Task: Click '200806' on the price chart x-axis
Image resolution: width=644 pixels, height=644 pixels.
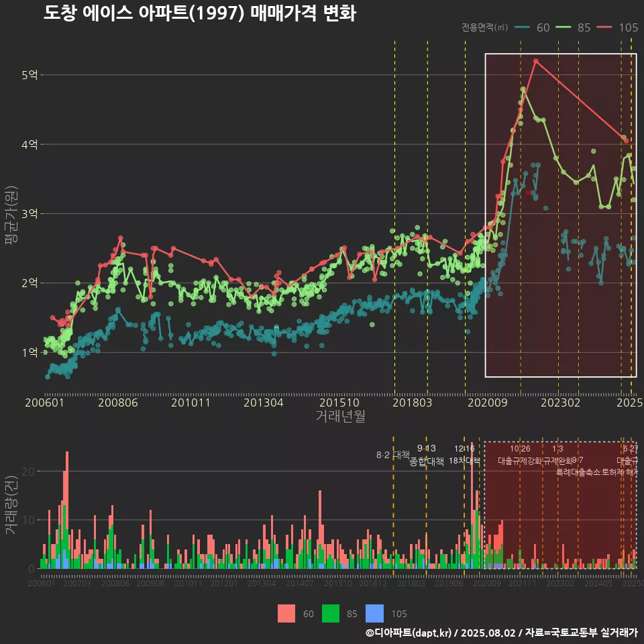Action: 118,402
